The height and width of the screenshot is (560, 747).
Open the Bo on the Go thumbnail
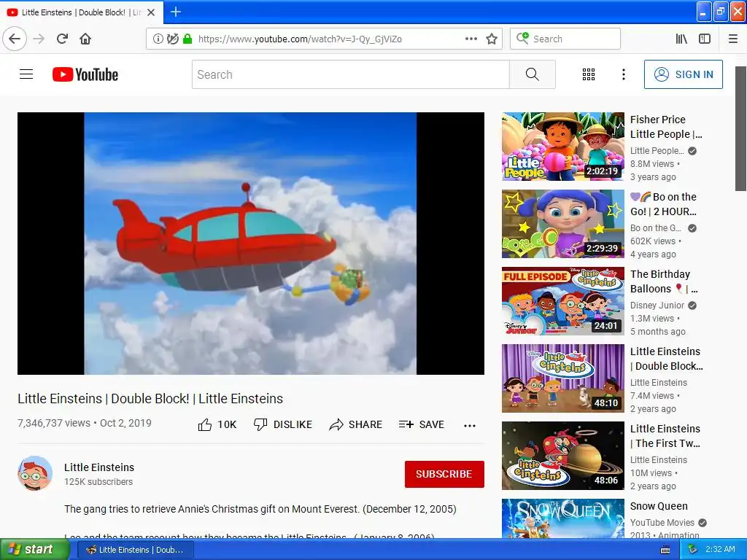click(562, 224)
